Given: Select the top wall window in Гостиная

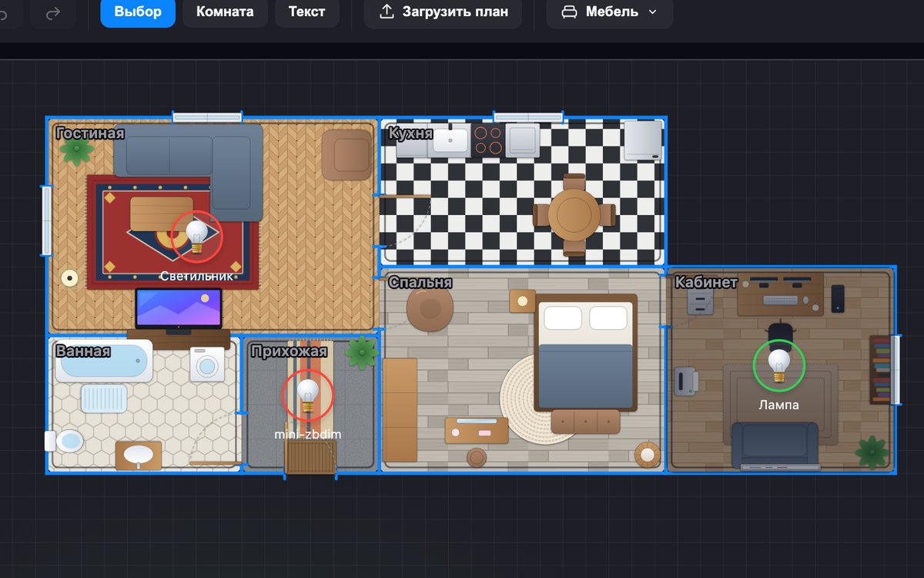Looking at the screenshot, I should pyautogui.click(x=207, y=117).
